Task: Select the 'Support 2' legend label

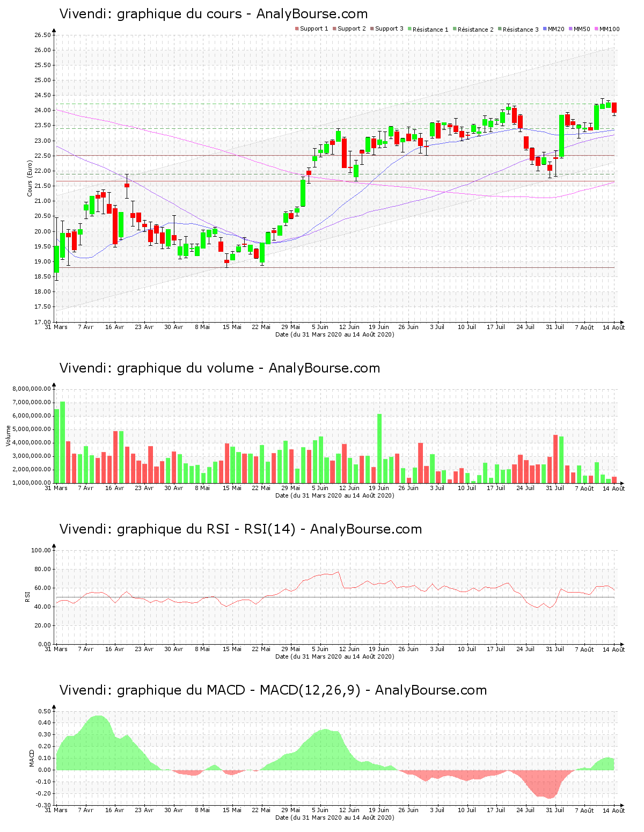Action: click(352, 29)
